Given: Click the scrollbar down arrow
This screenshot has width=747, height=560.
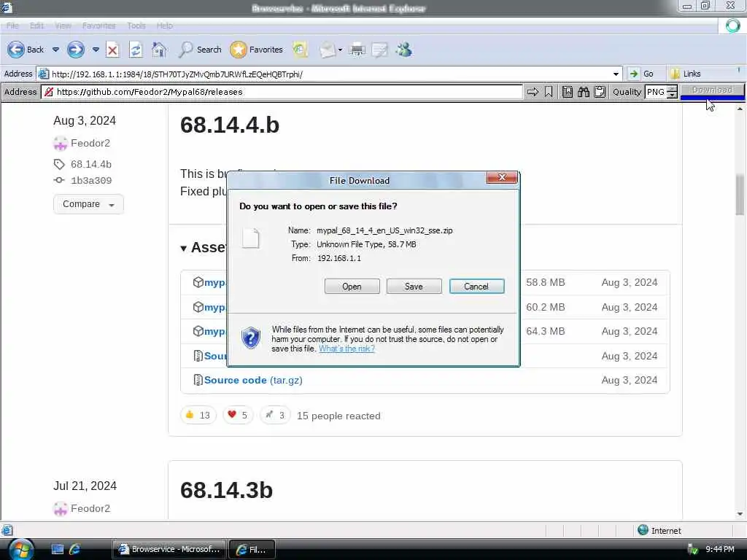Looking at the screenshot, I should (x=740, y=514).
